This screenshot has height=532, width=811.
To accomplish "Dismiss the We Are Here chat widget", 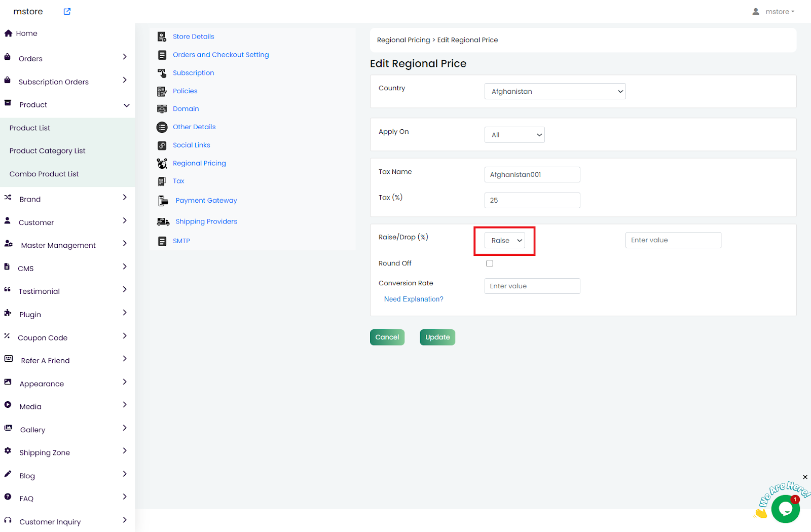I will 805,477.
